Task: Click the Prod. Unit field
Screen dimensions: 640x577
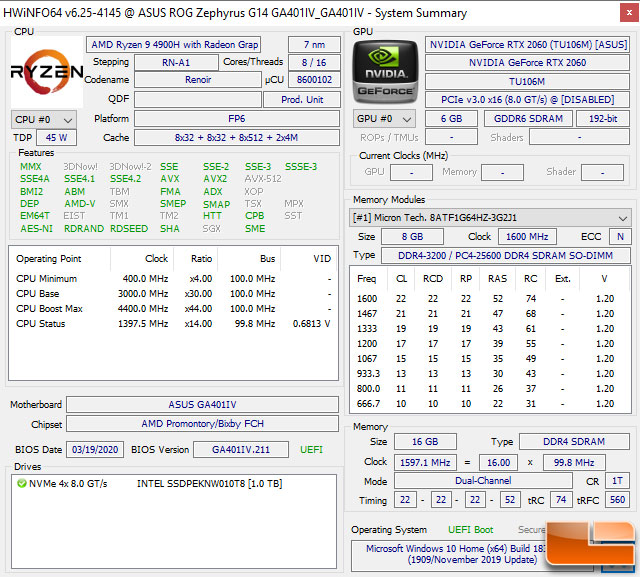Action: coord(302,100)
